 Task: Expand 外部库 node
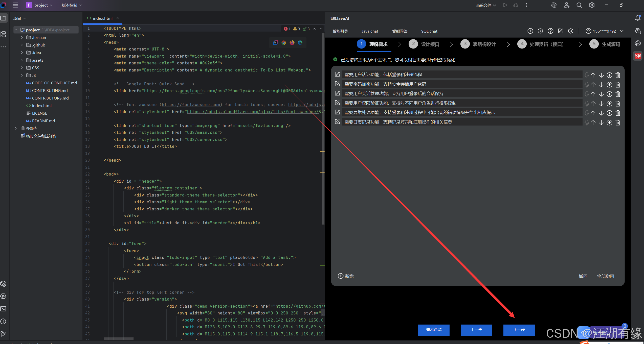pos(16,128)
